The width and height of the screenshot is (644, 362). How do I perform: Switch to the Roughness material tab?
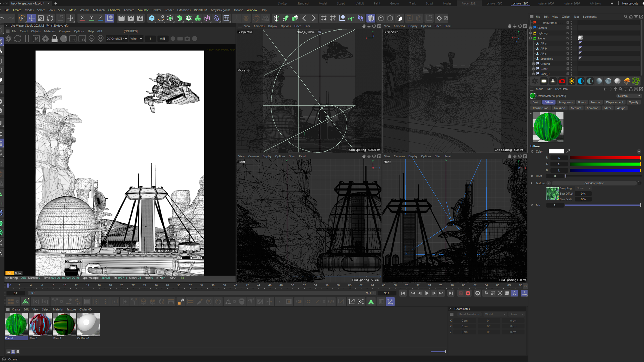click(x=566, y=102)
